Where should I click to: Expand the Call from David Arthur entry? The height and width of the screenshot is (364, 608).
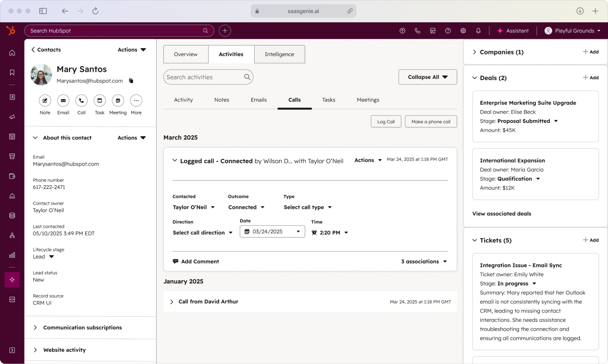[171, 302]
